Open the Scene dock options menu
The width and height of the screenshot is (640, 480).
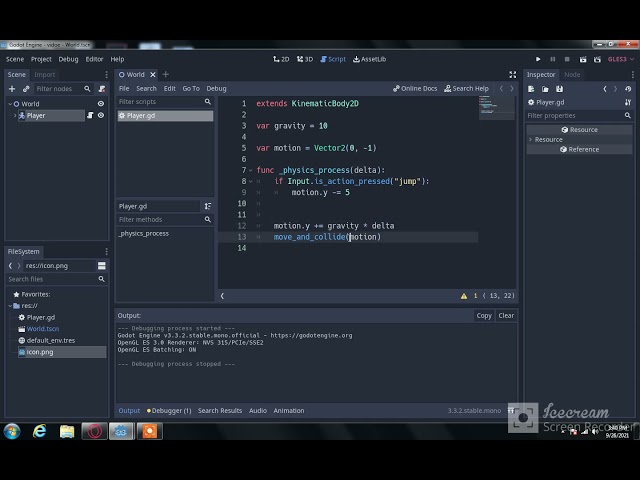click(x=106, y=75)
